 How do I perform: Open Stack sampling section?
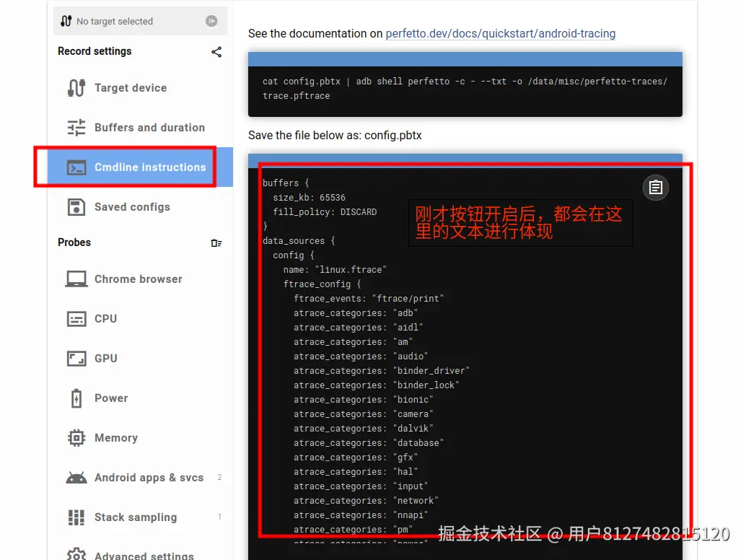(x=140, y=517)
